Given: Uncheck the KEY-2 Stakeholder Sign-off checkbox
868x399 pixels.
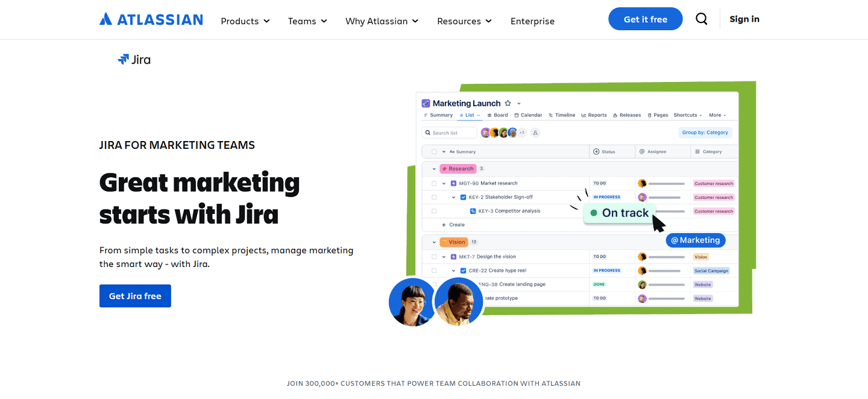Looking at the screenshot, I should [464, 197].
